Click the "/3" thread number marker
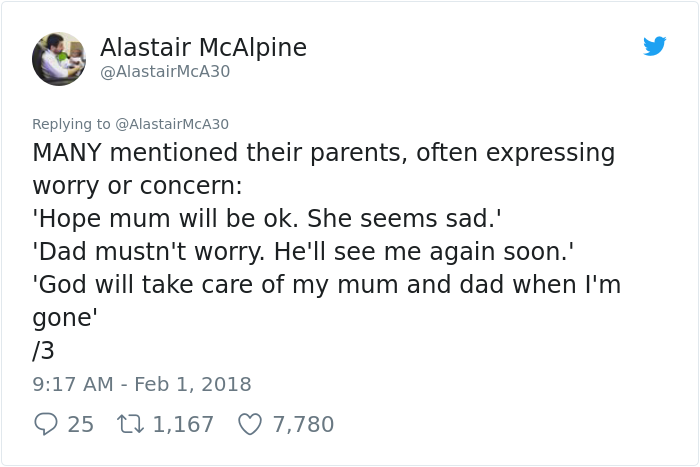Screen dimensions: 700x467 [43, 351]
